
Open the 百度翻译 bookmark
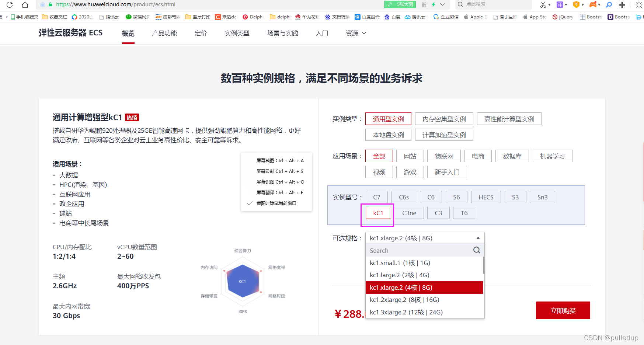point(367,17)
